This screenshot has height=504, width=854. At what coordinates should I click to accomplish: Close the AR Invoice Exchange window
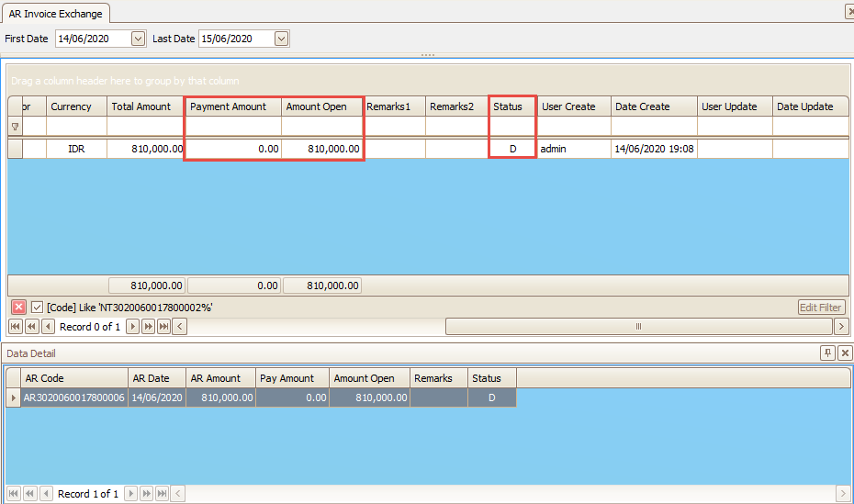(849, 11)
